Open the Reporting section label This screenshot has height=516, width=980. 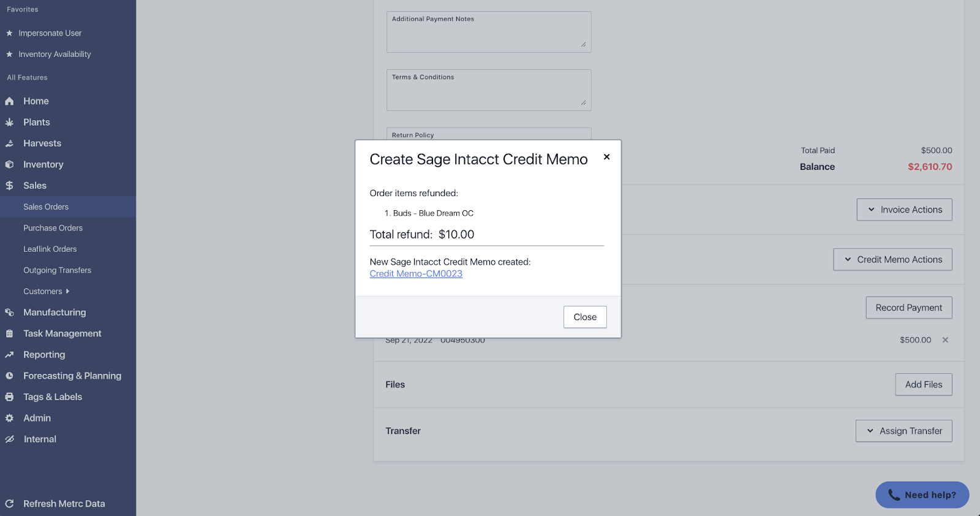[x=44, y=355]
